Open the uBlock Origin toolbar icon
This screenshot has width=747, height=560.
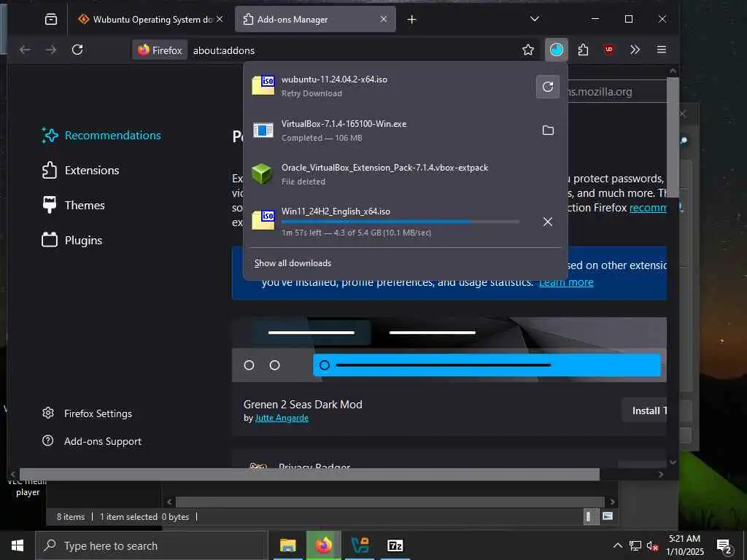coord(609,50)
